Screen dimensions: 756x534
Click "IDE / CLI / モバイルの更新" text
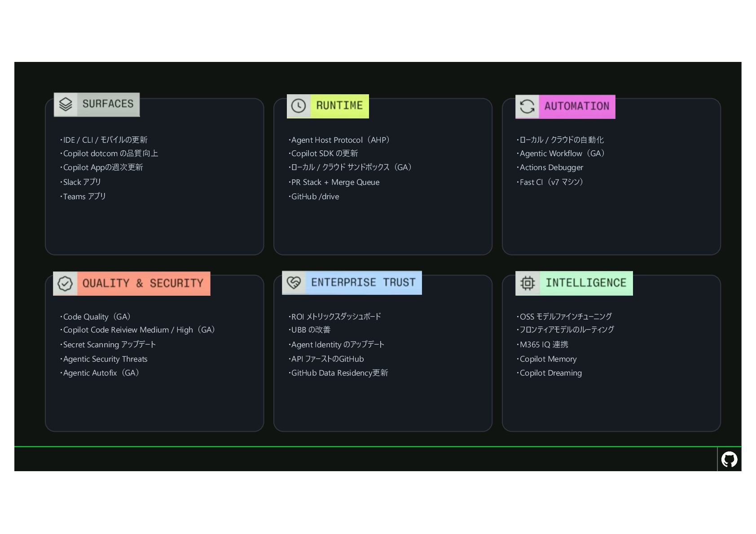coord(104,140)
